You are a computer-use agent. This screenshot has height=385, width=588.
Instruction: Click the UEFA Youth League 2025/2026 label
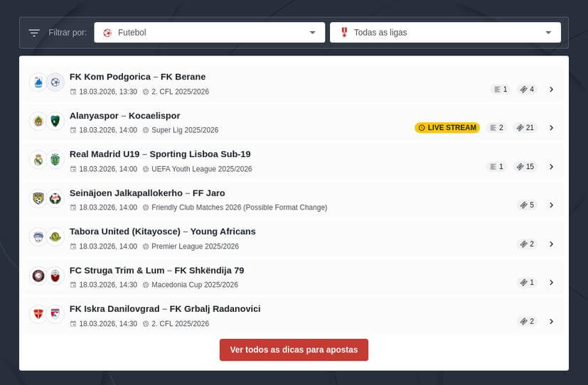[x=201, y=169]
